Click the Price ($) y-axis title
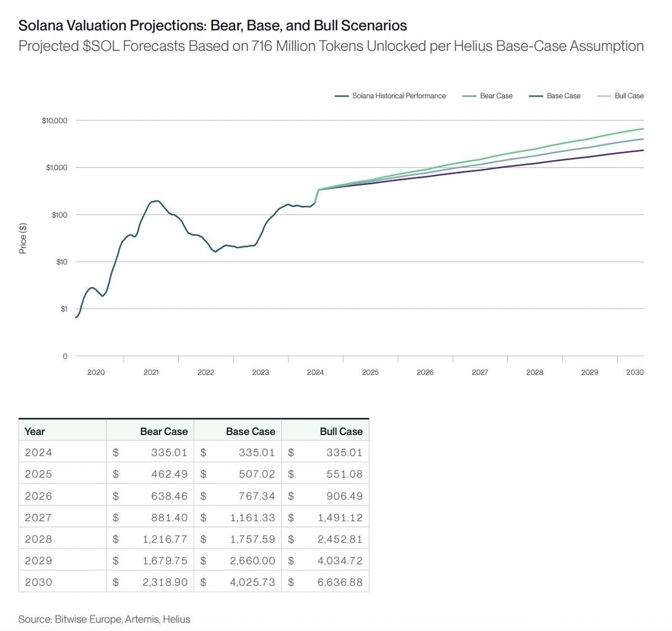Screen dimensions: 672x631 [x=23, y=239]
